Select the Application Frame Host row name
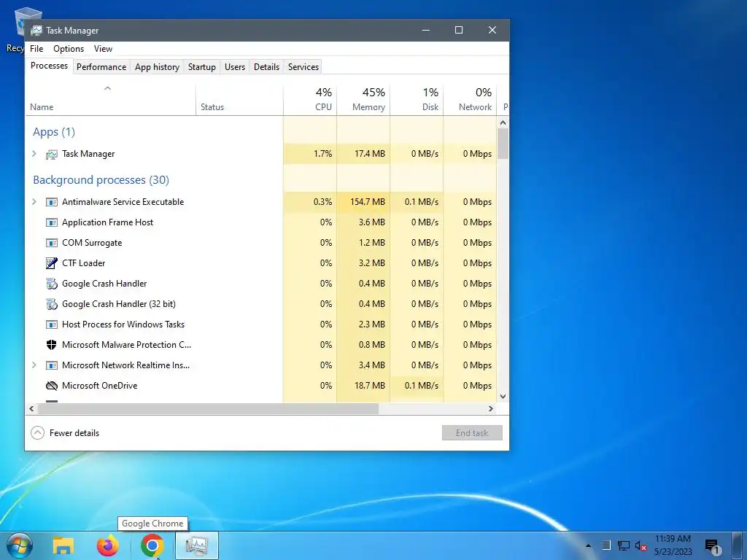This screenshot has width=747, height=560. pos(108,222)
